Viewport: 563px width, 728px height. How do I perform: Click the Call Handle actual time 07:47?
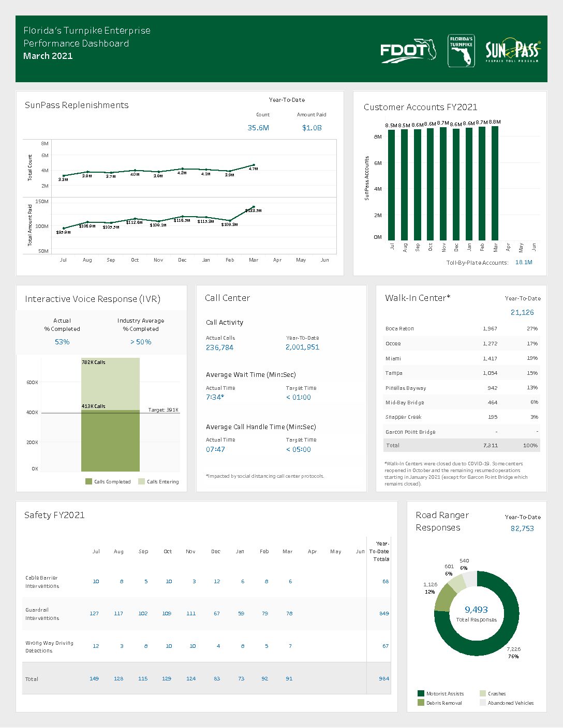215,449
